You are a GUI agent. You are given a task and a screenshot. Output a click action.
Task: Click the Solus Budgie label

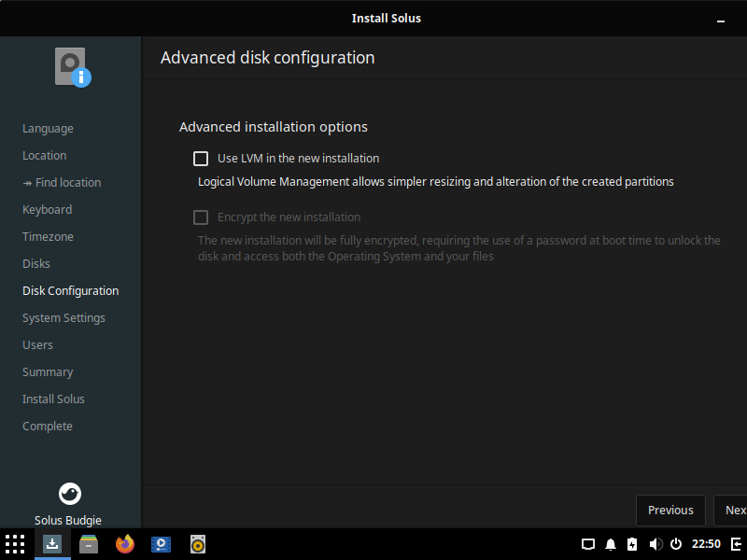pyautogui.click(x=67, y=521)
